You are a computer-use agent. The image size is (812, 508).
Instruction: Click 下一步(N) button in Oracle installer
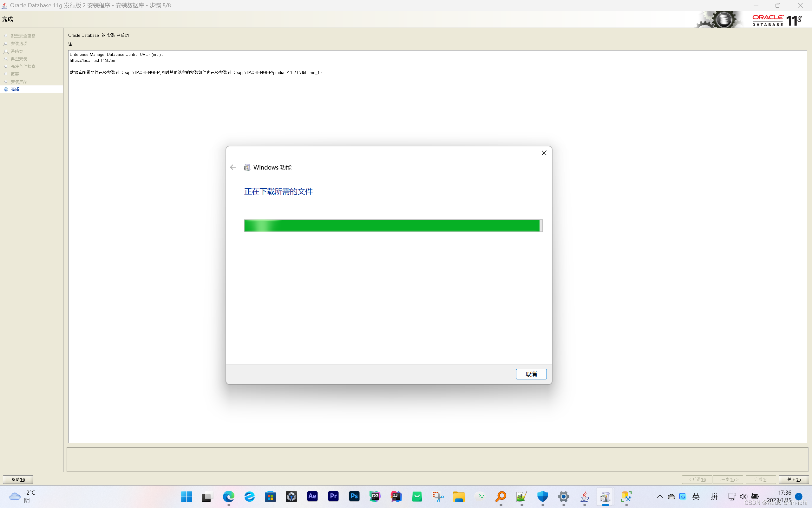(x=728, y=479)
